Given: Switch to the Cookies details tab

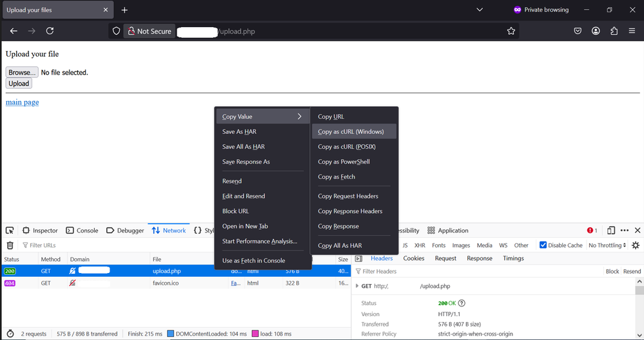Looking at the screenshot, I should [x=414, y=258].
